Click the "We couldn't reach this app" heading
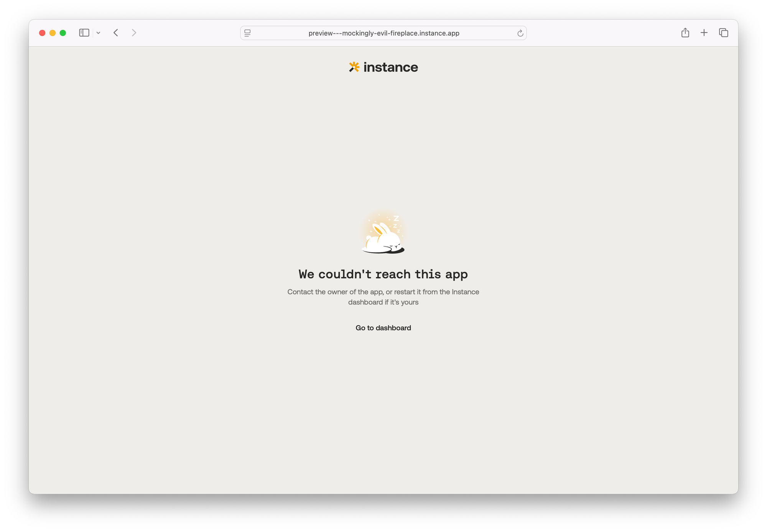Screen dimensions: 767x532 [383, 274]
